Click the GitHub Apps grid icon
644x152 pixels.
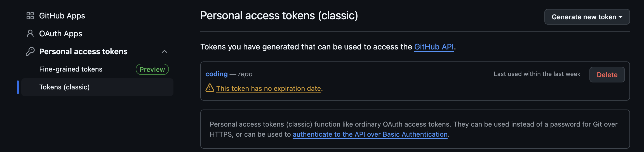(30, 16)
